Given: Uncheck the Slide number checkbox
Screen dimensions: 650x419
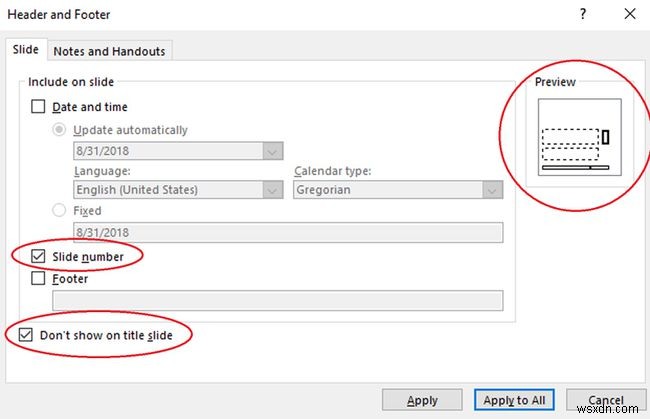Looking at the screenshot, I should pyautogui.click(x=39, y=256).
